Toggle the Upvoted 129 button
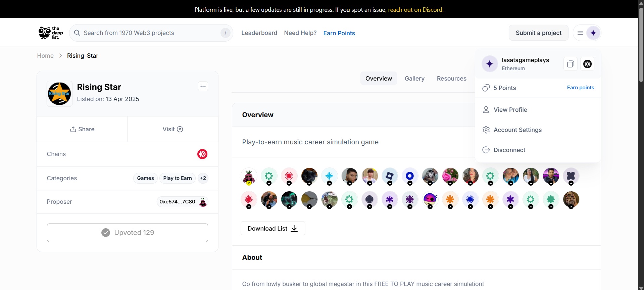 click(128, 233)
